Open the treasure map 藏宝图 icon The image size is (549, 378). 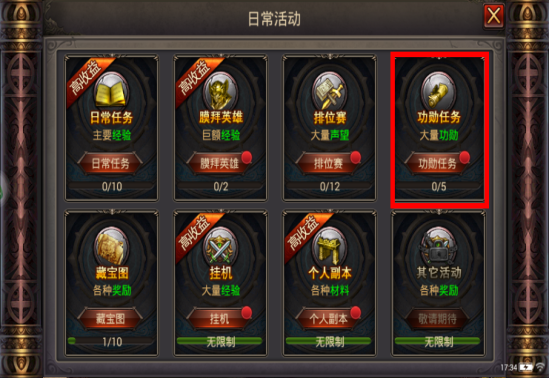(x=111, y=246)
